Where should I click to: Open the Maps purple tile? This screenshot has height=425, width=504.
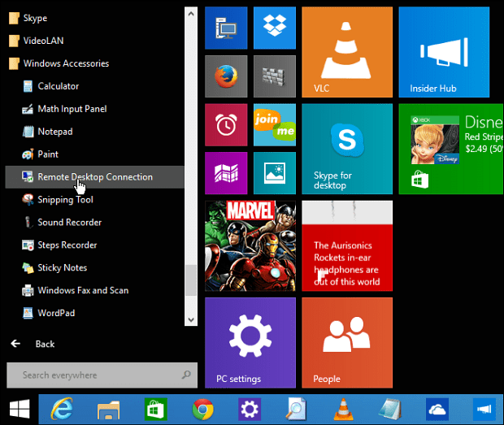[x=226, y=173]
